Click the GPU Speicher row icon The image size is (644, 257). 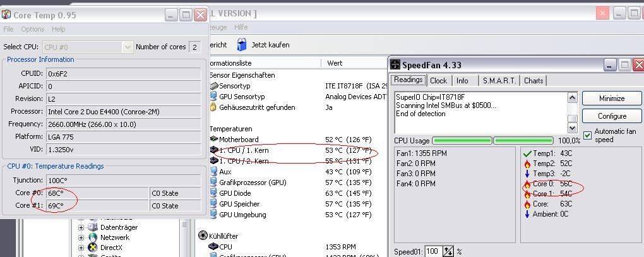pyautogui.click(x=213, y=203)
